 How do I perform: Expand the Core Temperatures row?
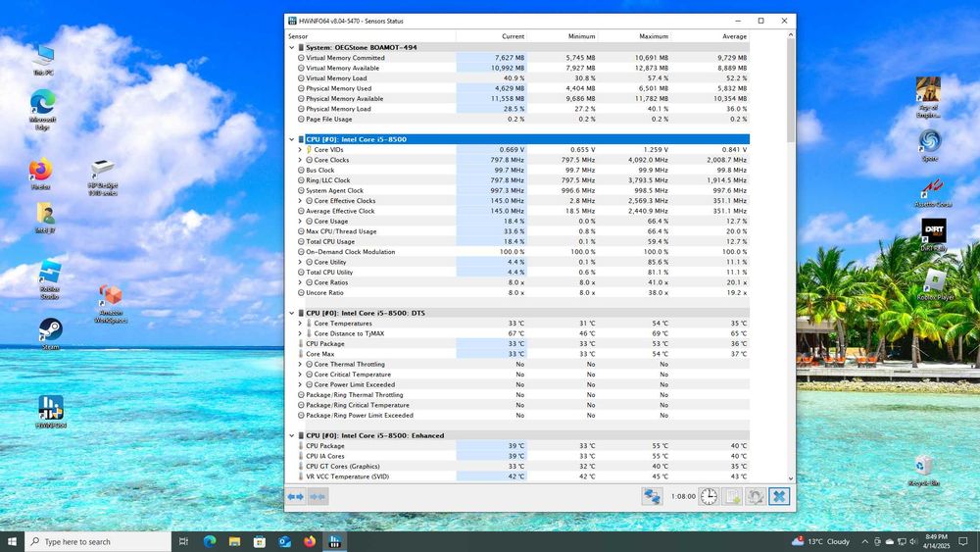point(300,324)
